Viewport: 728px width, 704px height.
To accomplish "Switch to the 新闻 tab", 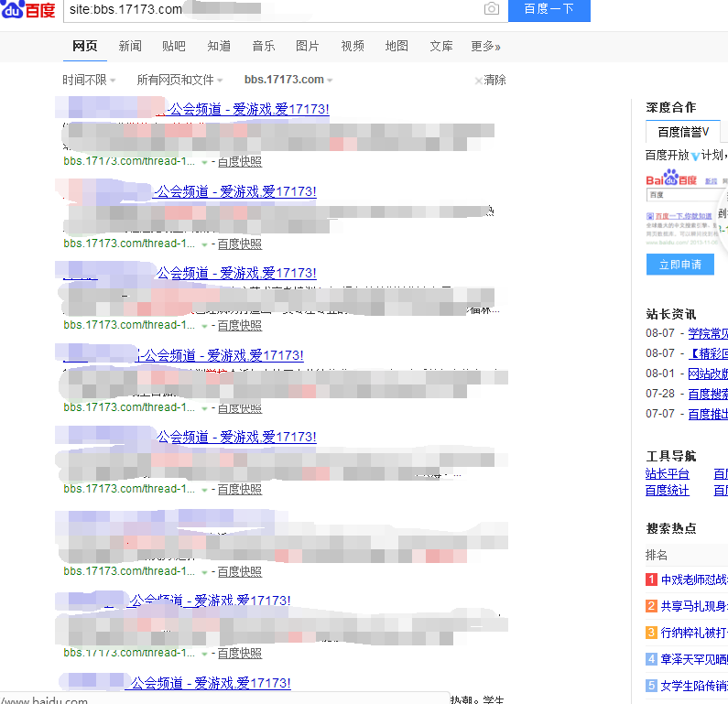I will pos(130,46).
